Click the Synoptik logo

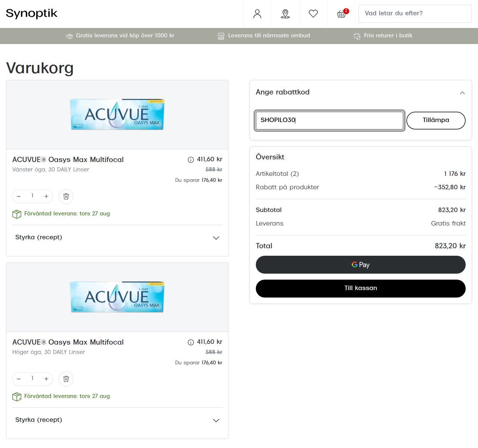coord(32,13)
